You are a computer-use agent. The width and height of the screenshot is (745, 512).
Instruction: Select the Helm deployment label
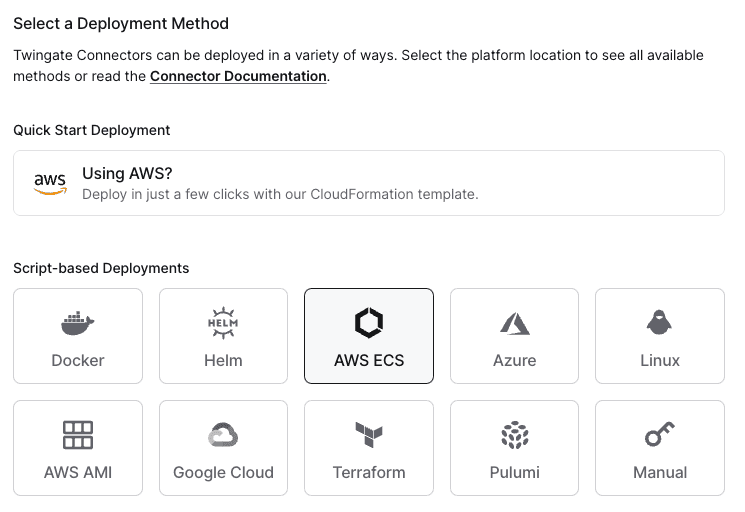tap(223, 360)
